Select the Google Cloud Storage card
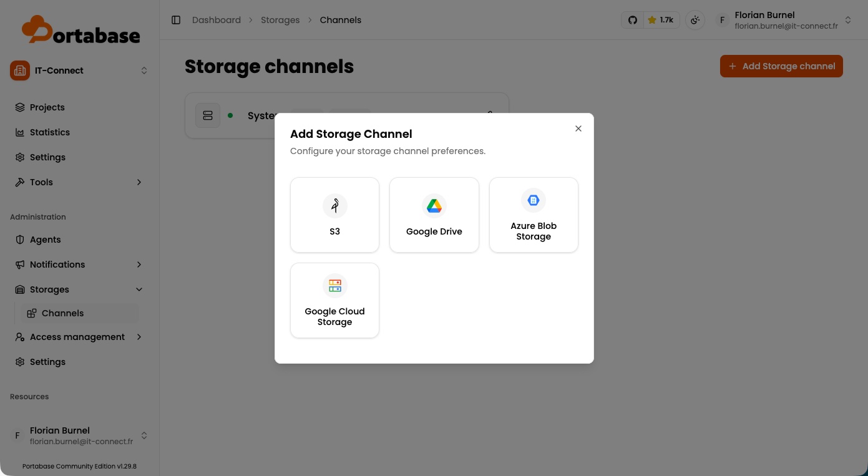The image size is (868, 476). (334, 301)
